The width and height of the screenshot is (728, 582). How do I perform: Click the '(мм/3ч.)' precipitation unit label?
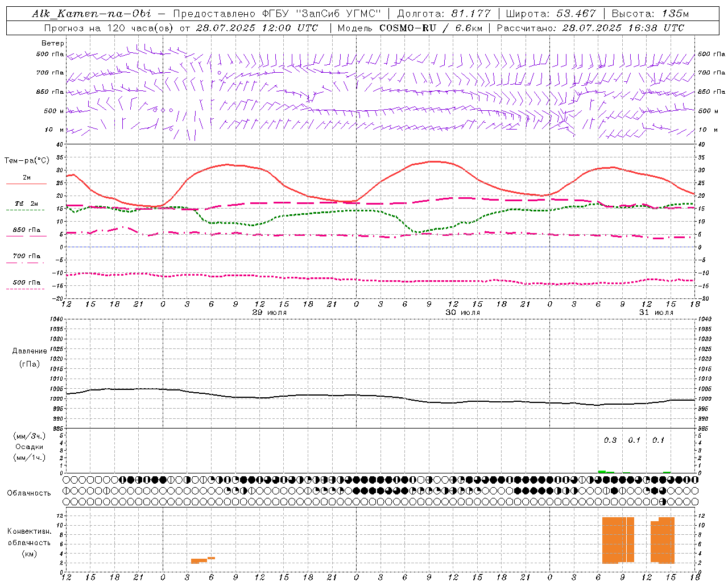click(x=29, y=436)
